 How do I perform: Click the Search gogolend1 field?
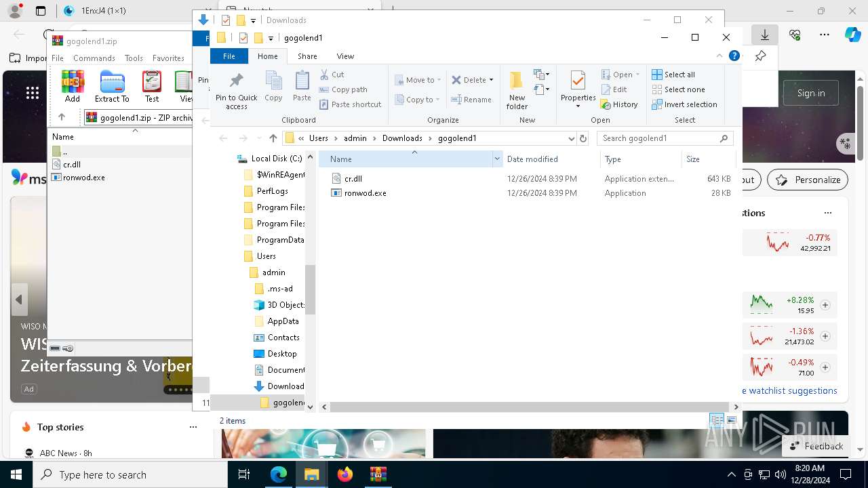pos(665,138)
